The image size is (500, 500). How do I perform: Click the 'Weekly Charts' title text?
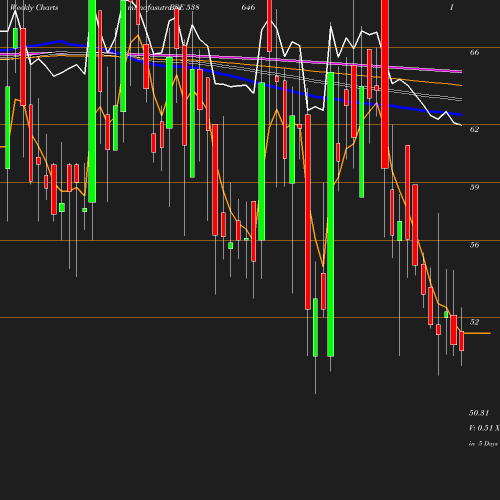(34, 7)
